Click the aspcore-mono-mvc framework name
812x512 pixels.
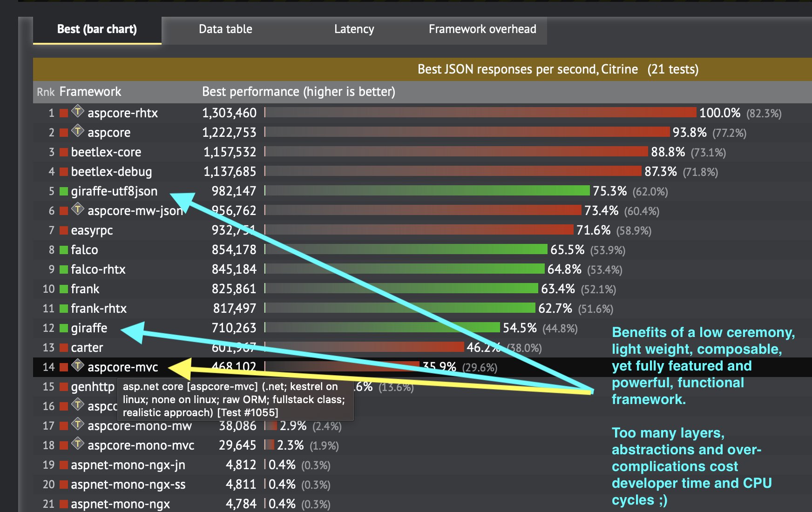(x=141, y=445)
